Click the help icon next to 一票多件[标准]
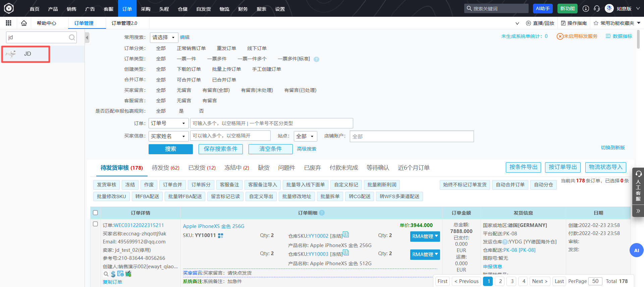This screenshot has height=287, width=644. click(316, 59)
